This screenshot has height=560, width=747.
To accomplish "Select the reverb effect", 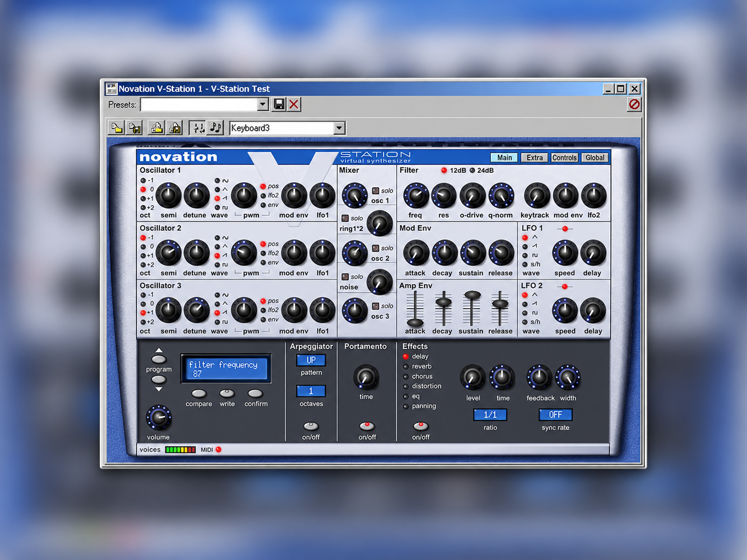I will [x=405, y=367].
